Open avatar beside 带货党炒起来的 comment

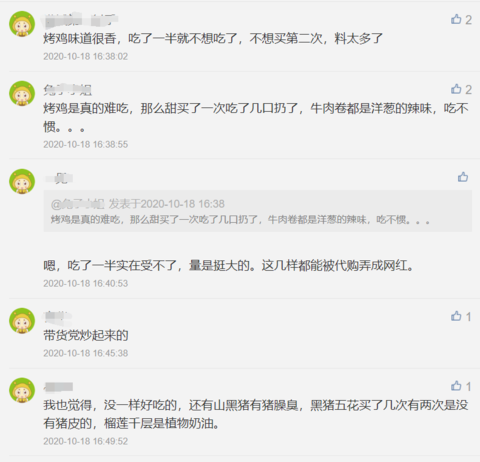[x=22, y=321]
